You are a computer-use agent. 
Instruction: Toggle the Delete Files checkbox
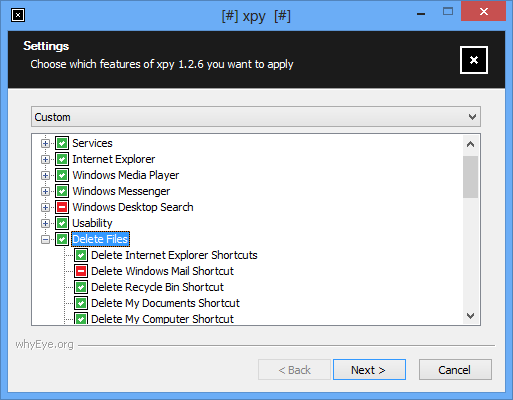pos(62,239)
